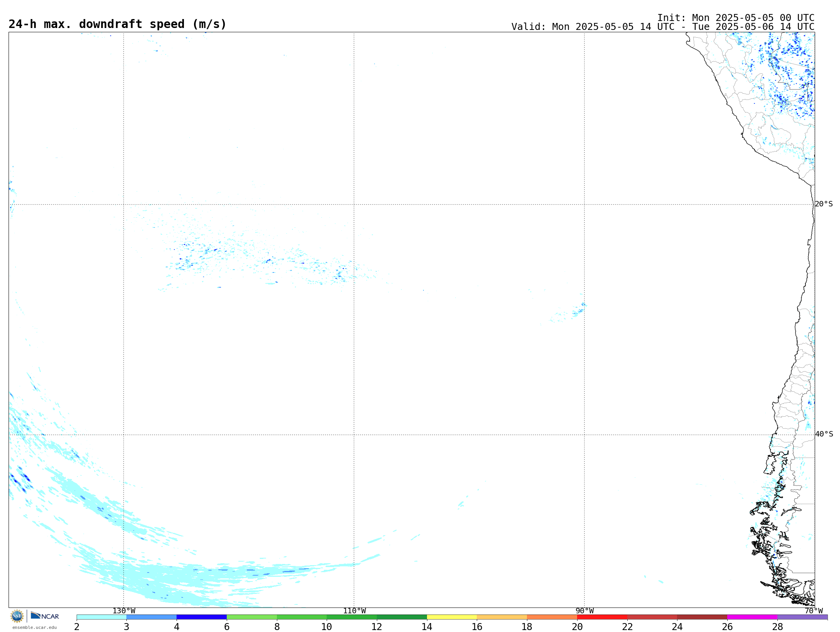Viewport: 840px width, 632px height.
Task: Select the green 10-12 m/s swatch
Action: [x=352, y=617]
